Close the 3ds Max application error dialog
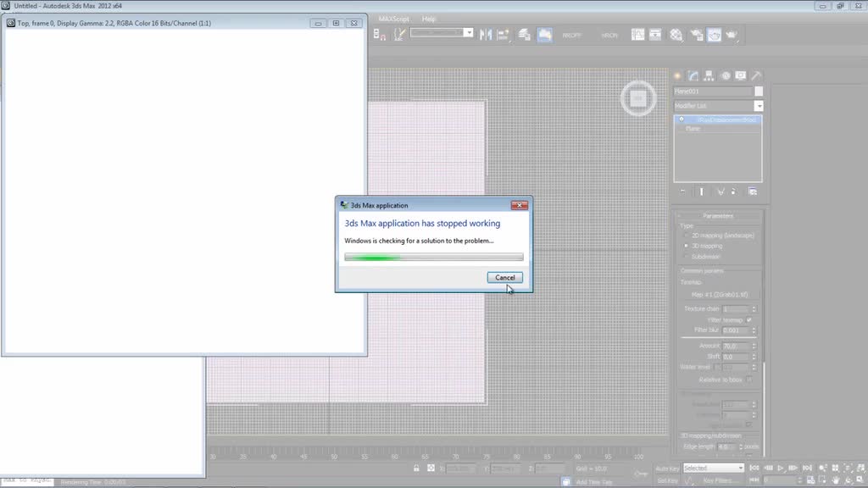The image size is (868, 488). pos(520,205)
